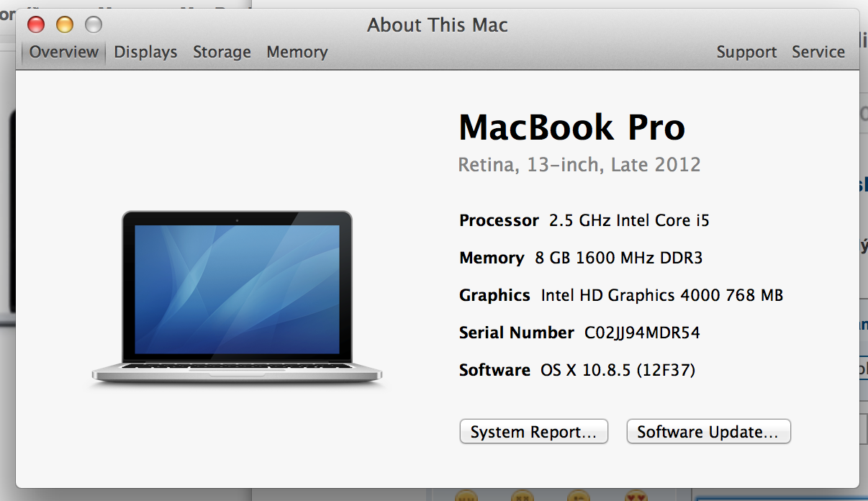Close the About This Mac window
The image size is (868, 501).
[x=36, y=25]
